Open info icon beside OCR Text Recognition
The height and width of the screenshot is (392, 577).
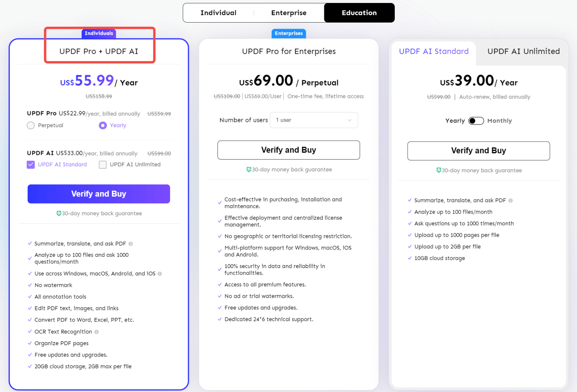(x=97, y=332)
